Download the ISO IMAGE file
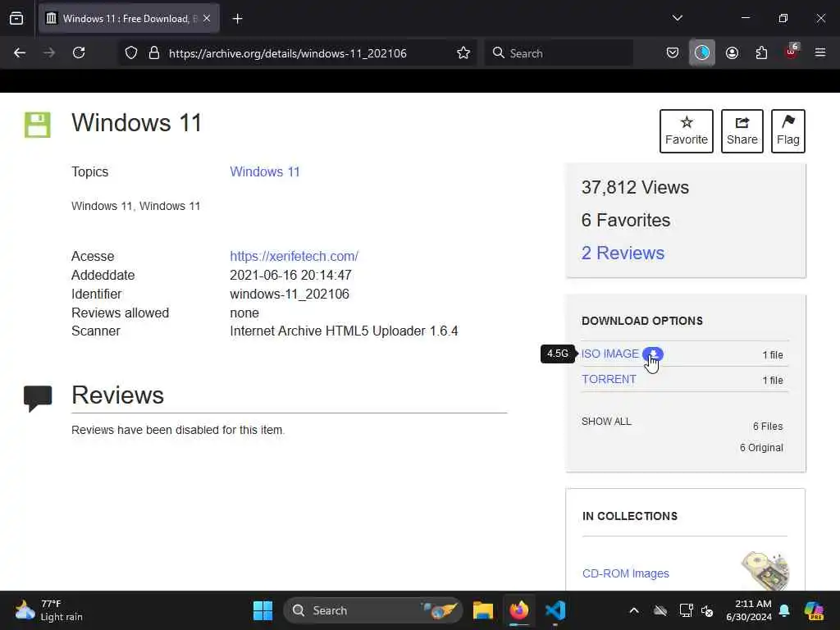This screenshot has height=630, width=840. pyautogui.click(x=610, y=354)
